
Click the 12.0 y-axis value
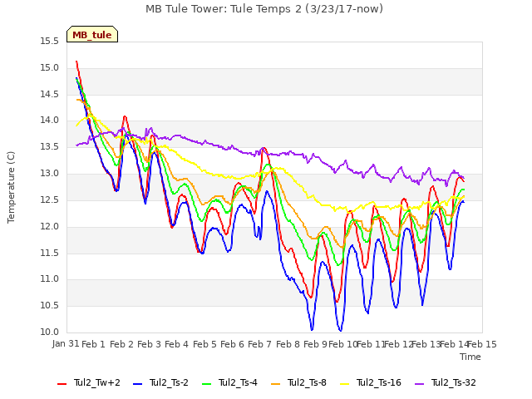click(x=50, y=226)
